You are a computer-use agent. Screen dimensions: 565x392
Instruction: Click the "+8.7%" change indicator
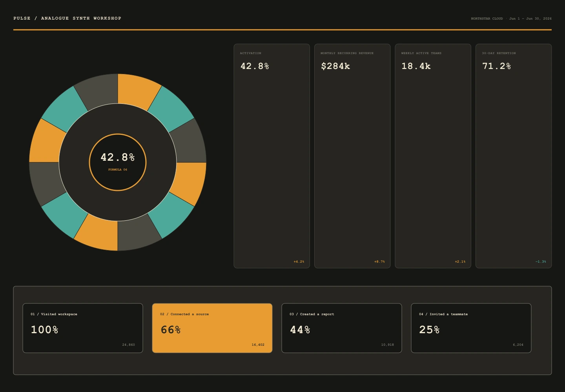(379, 261)
